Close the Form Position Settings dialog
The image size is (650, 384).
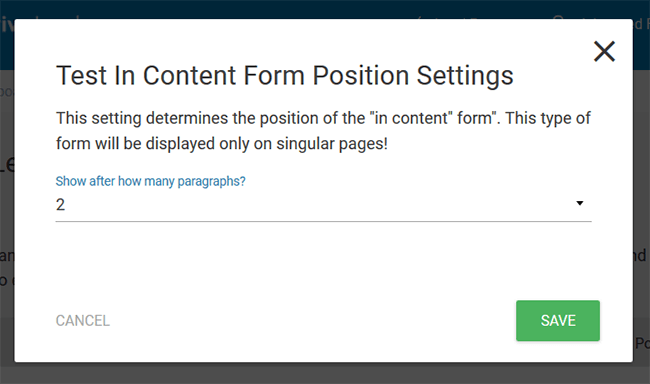click(604, 51)
